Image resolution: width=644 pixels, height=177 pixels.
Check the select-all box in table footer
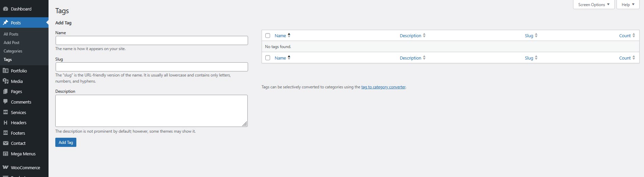(268, 58)
